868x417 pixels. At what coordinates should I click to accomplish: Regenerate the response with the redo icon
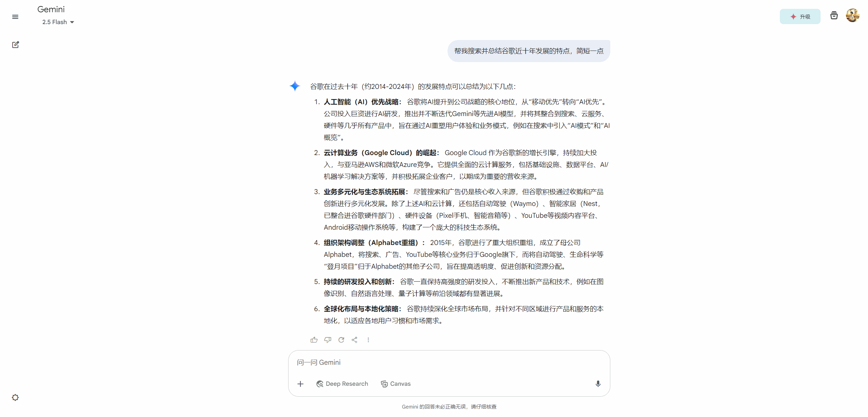(341, 340)
